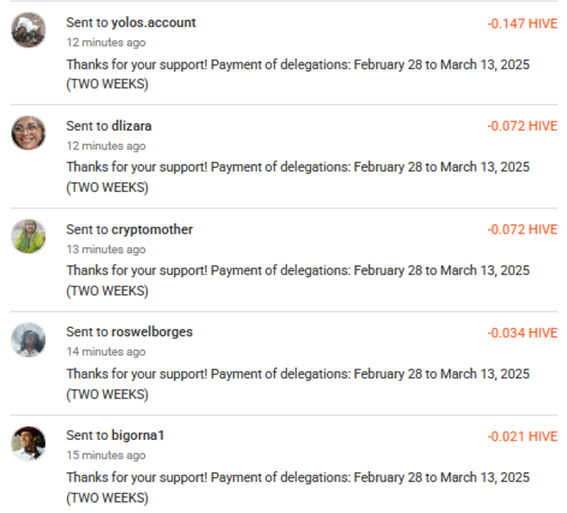Open the bigorna1 profile avatar

[28, 443]
